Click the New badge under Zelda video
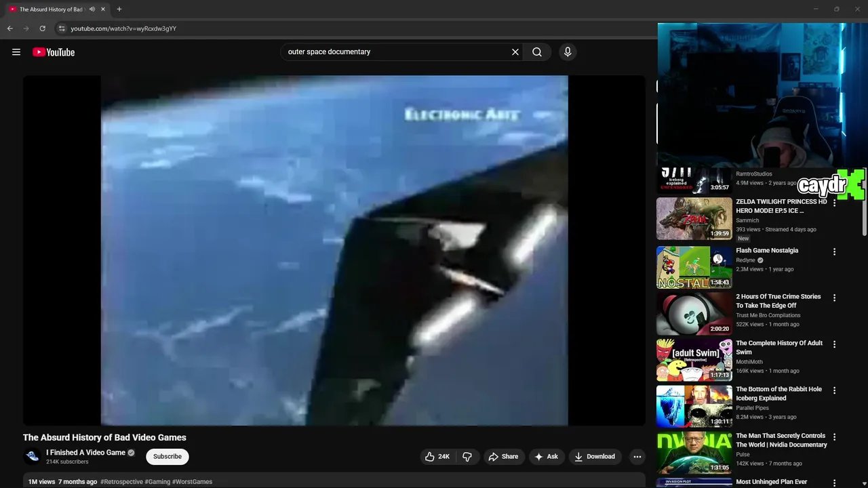This screenshot has height=488, width=868. tap(743, 239)
